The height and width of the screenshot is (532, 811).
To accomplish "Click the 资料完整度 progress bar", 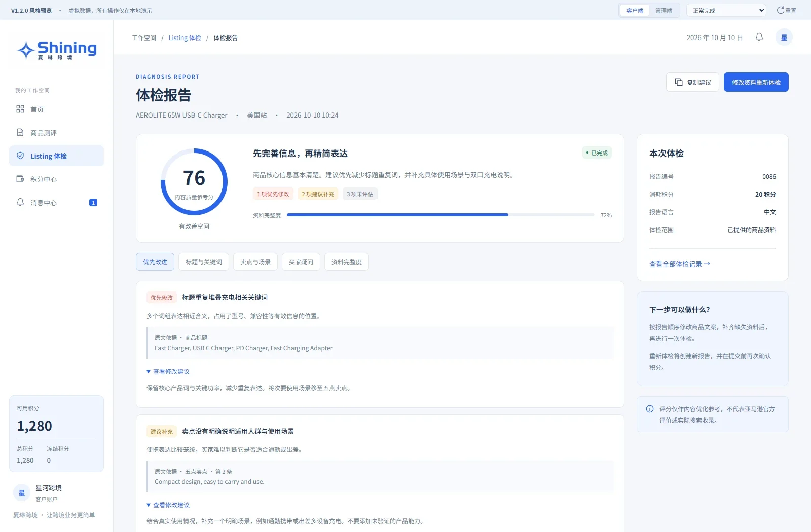I will (x=440, y=215).
